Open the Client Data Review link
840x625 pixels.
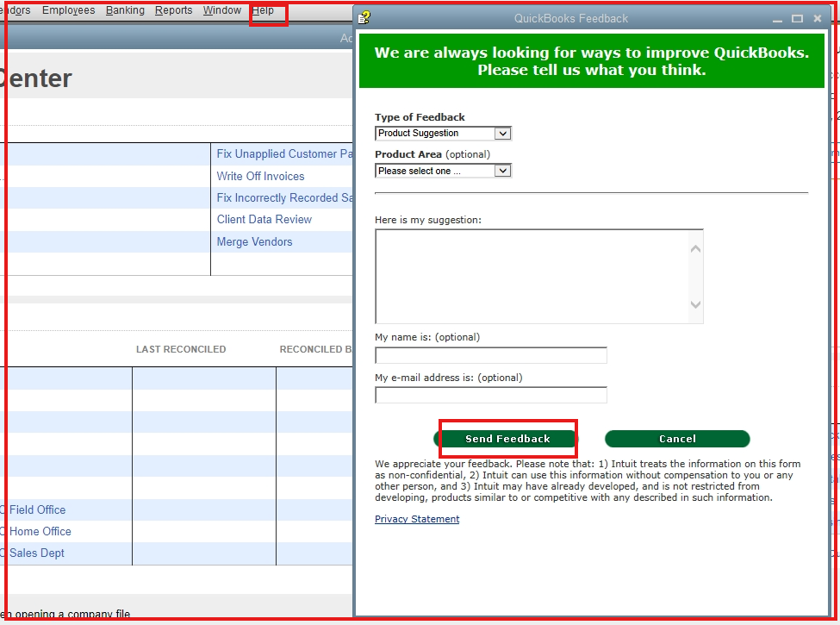pos(264,219)
